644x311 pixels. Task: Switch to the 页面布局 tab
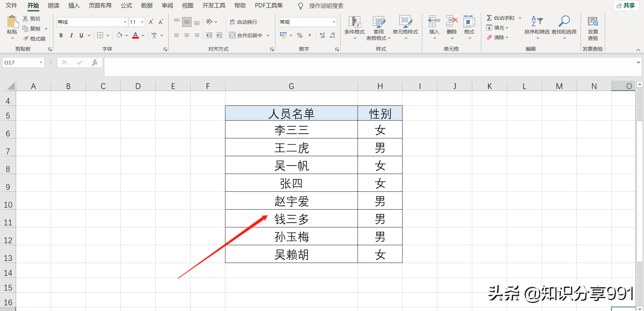(100, 5)
